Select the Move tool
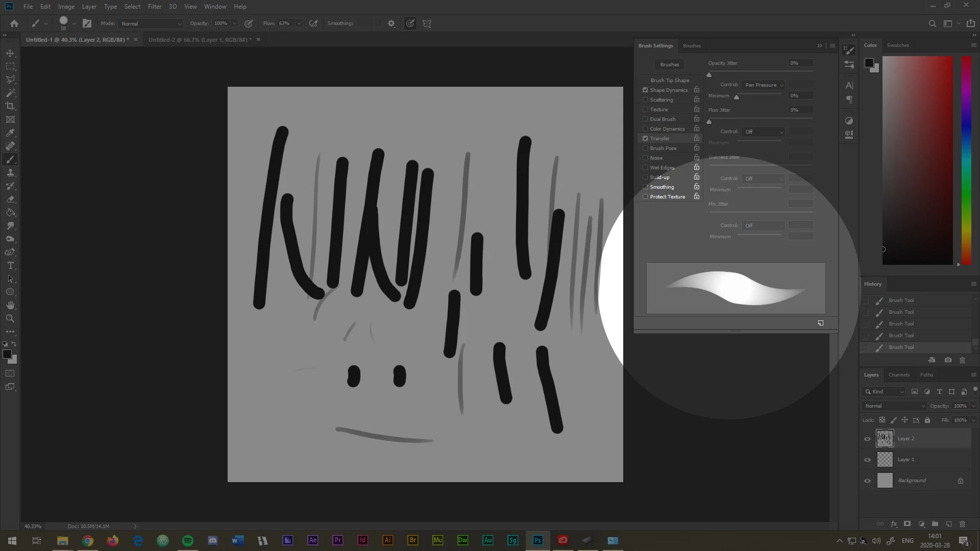980x551 pixels. tap(10, 53)
